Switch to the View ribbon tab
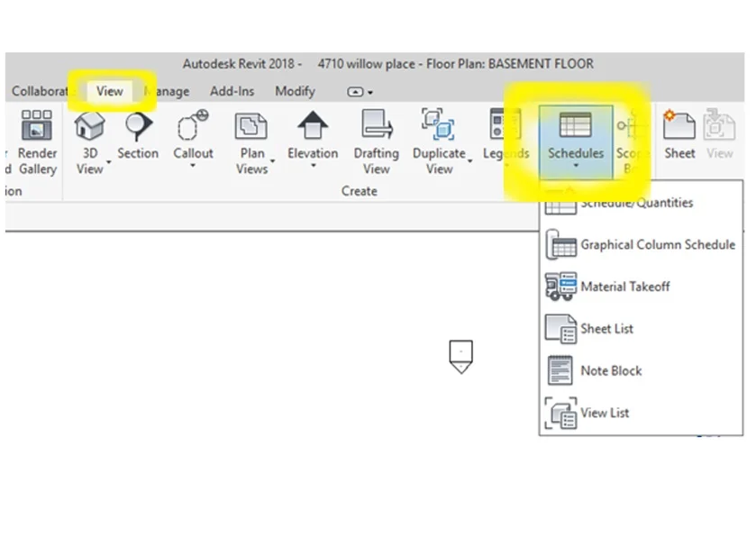 pyautogui.click(x=109, y=91)
